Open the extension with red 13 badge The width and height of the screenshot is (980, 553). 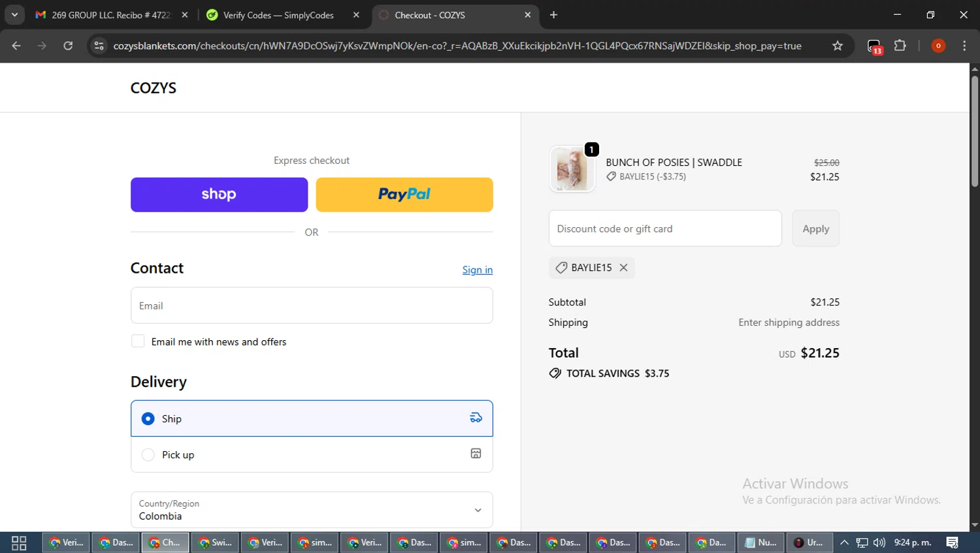tap(874, 46)
